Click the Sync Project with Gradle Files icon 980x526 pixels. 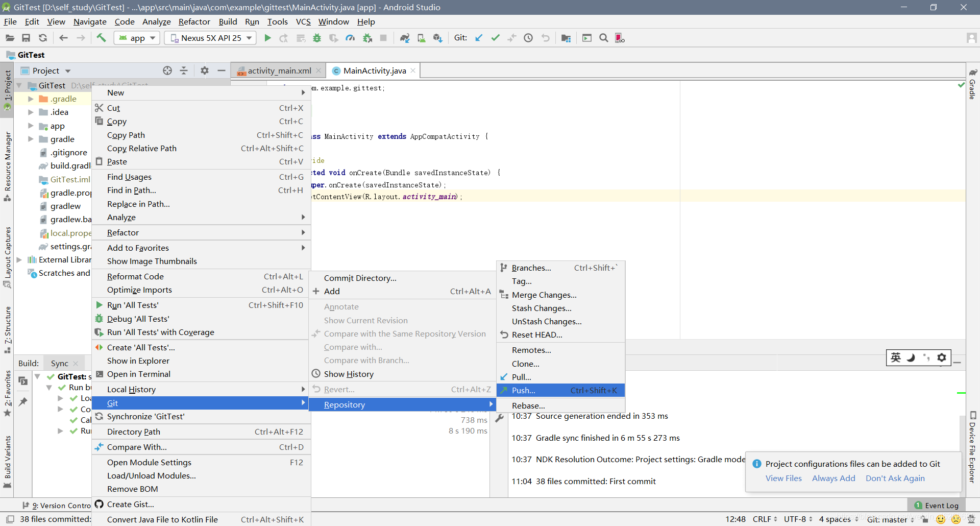[x=405, y=38]
